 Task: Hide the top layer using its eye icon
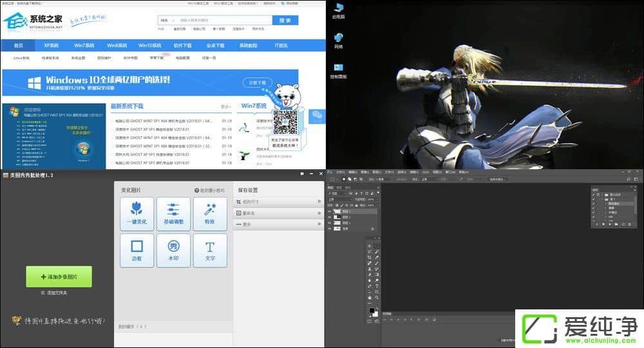pos(330,210)
